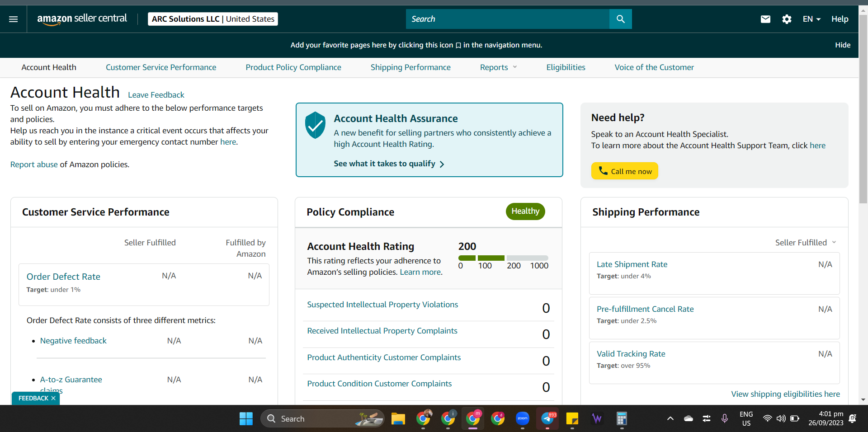
Task: Open the purple W app on taskbar
Action: click(597, 419)
